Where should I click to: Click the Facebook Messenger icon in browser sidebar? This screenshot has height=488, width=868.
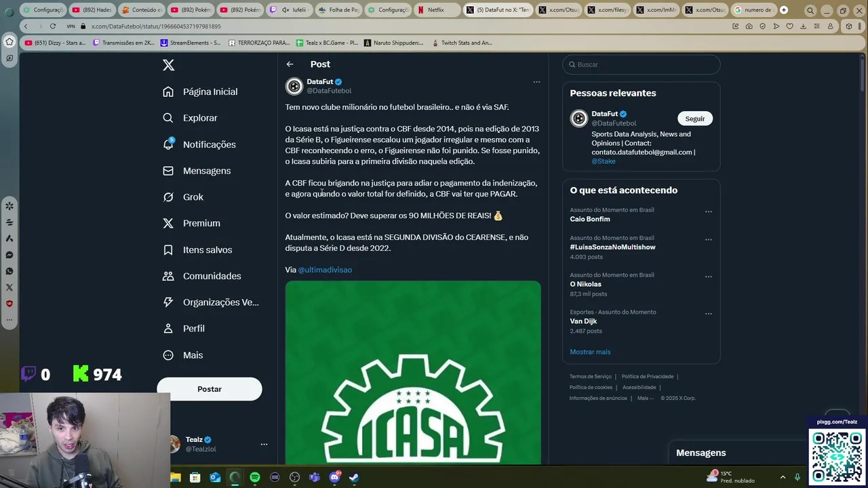tap(9, 255)
